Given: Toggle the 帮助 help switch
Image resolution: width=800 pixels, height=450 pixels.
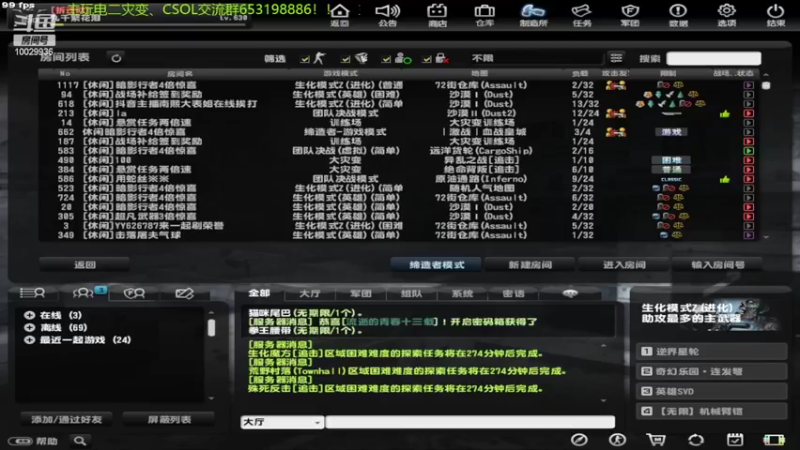Looking at the screenshot, I should click(x=21, y=441).
